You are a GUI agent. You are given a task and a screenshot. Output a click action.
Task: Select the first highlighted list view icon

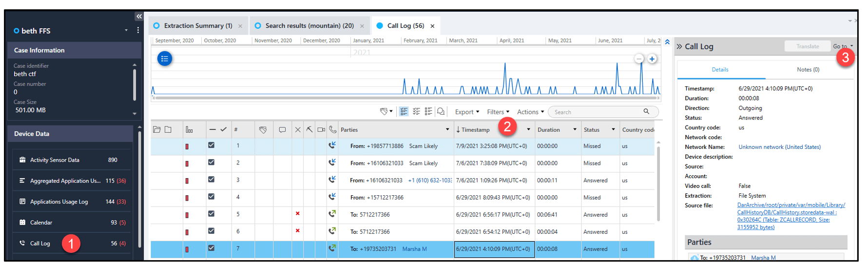coord(404,112)
